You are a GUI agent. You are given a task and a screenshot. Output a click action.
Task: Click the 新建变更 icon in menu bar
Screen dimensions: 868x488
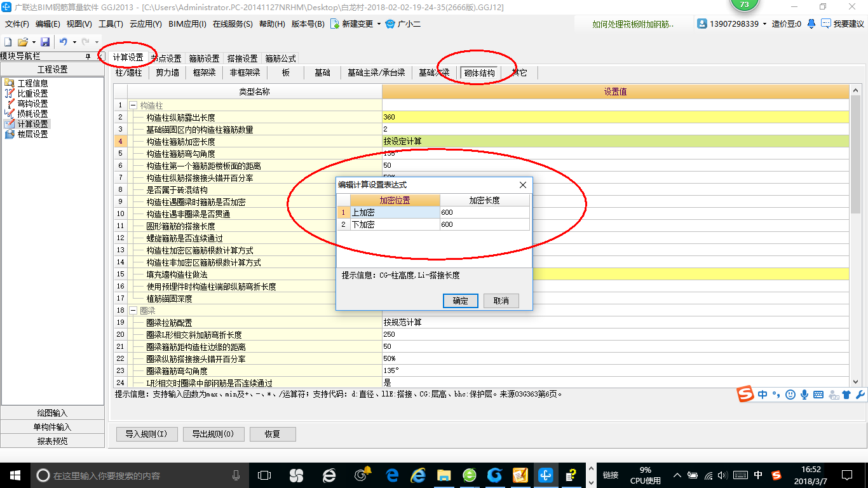click(335, 24)
